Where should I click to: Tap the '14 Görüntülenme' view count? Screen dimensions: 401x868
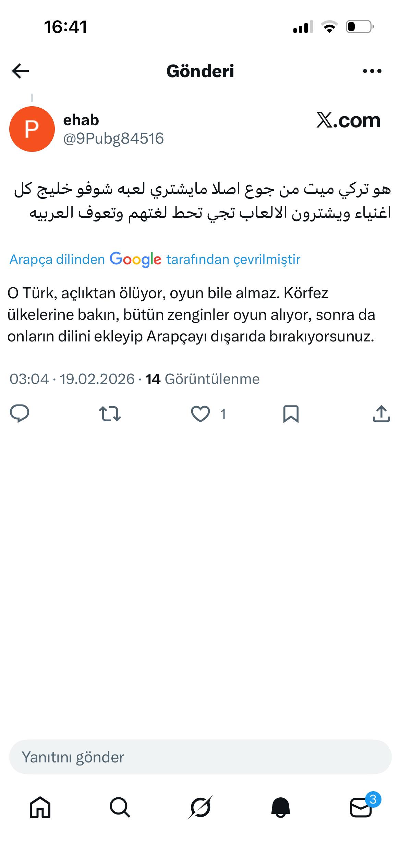tap(203, 379)
